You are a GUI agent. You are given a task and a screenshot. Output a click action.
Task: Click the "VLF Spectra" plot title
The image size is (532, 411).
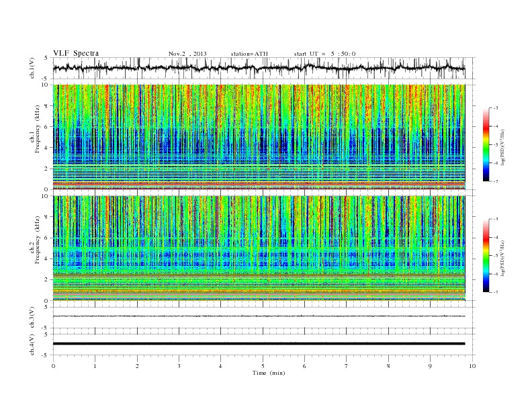[x=76, y=53]
